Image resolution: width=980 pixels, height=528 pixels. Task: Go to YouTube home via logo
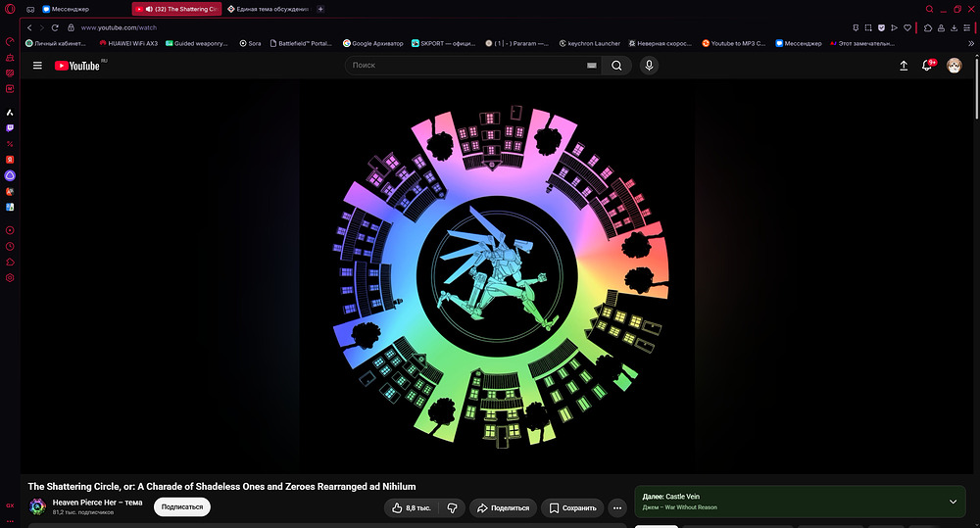click(x=76, y=66)
